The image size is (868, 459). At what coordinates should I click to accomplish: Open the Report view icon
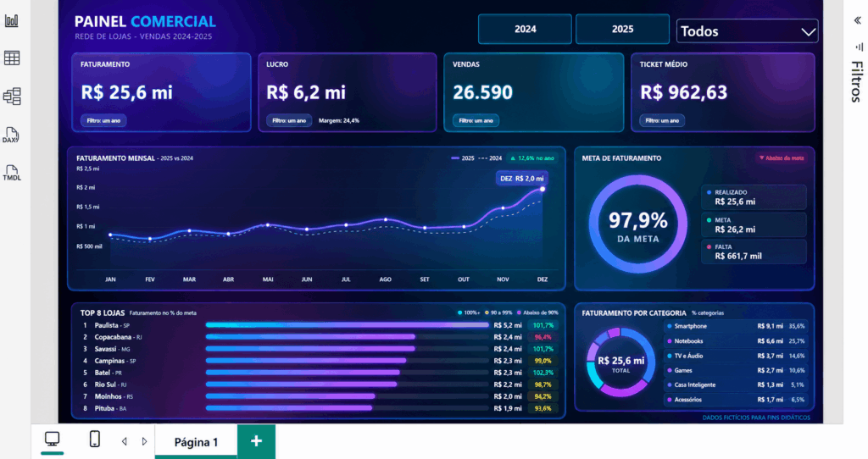pos(12,21)
